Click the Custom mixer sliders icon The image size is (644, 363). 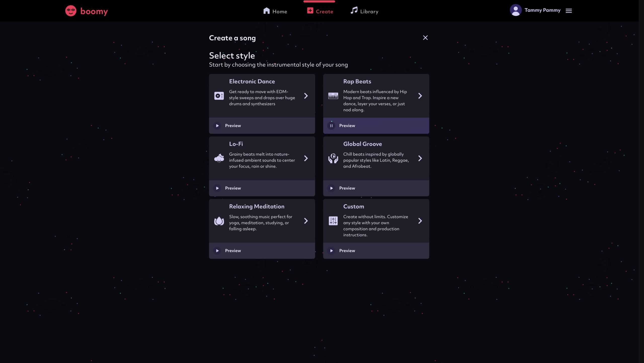[333, 221]
